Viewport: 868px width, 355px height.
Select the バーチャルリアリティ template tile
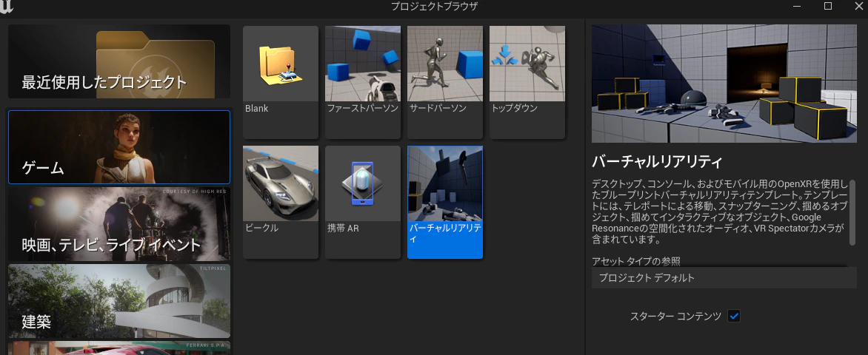point(445,202)
